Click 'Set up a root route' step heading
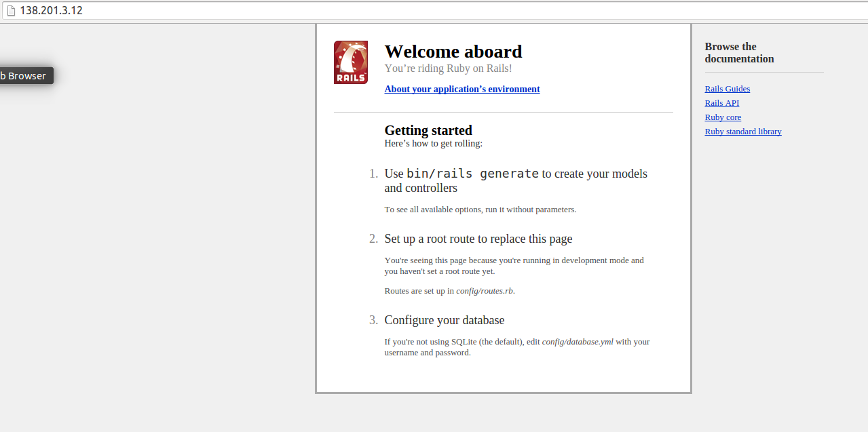The width and height of the screenshot is (868, 432). click(x=478, y=239)
